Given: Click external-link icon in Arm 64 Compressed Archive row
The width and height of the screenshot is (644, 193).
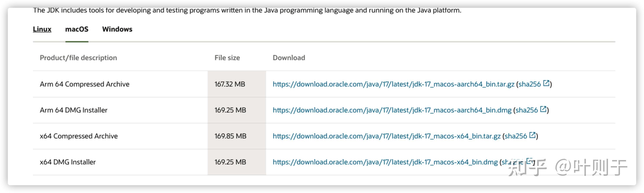Looking at the screenshot, I should click(546, 83).
